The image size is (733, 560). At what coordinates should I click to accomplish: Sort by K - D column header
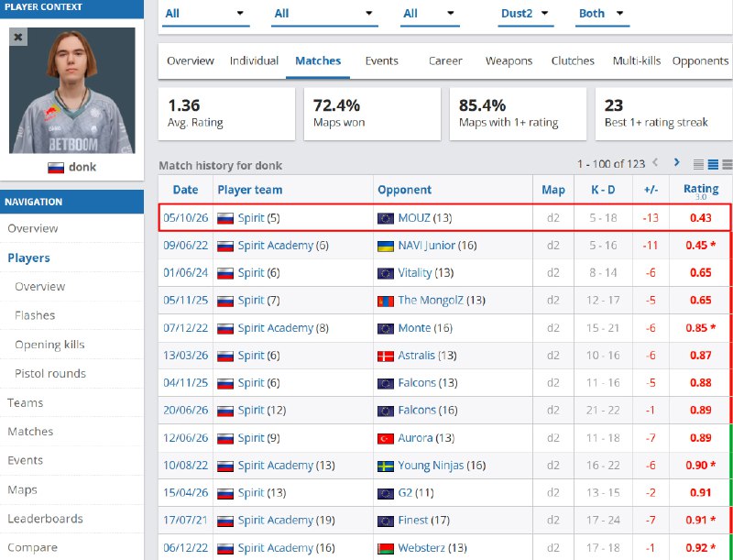tap(603, 190)
